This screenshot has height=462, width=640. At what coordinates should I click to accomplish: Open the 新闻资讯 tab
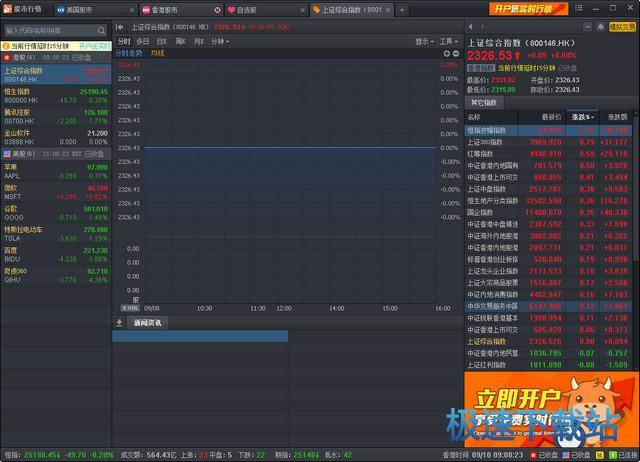coord(147,323)
